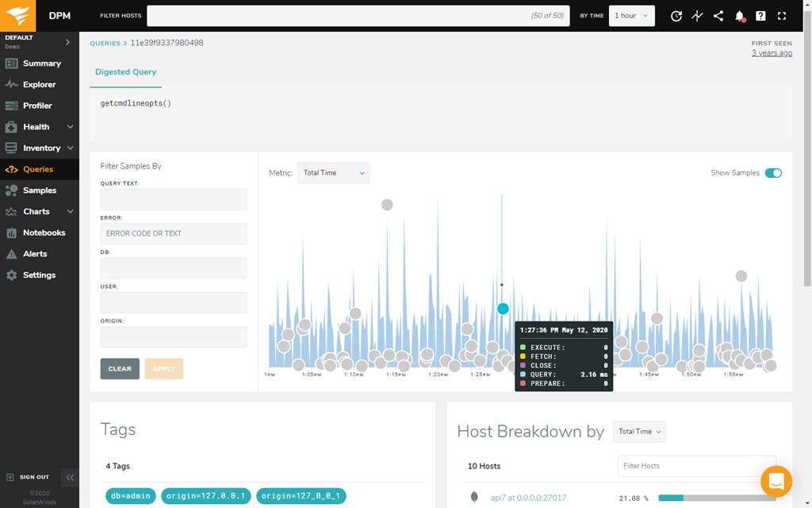
Task: Switch to the Digested Query tab
Action: pos(125,71)
